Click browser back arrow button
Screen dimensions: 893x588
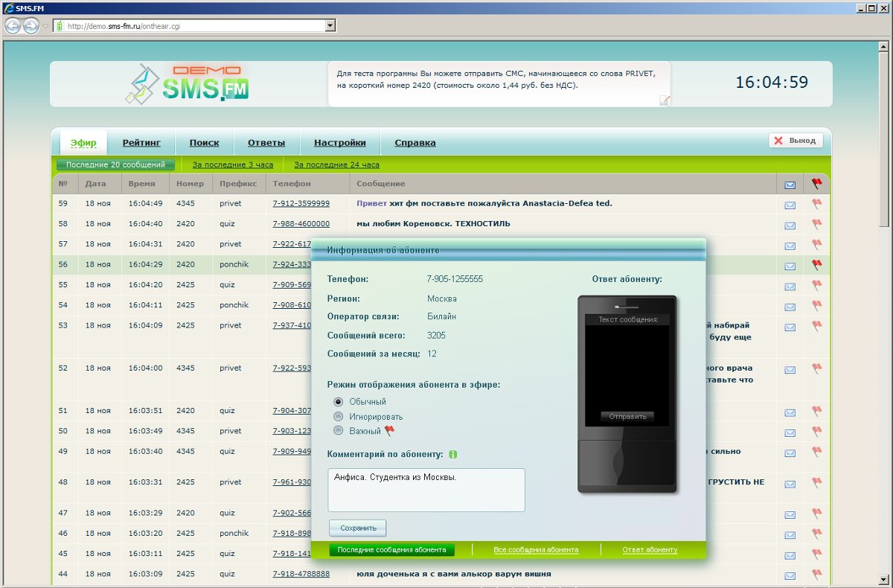pos(13,25)
